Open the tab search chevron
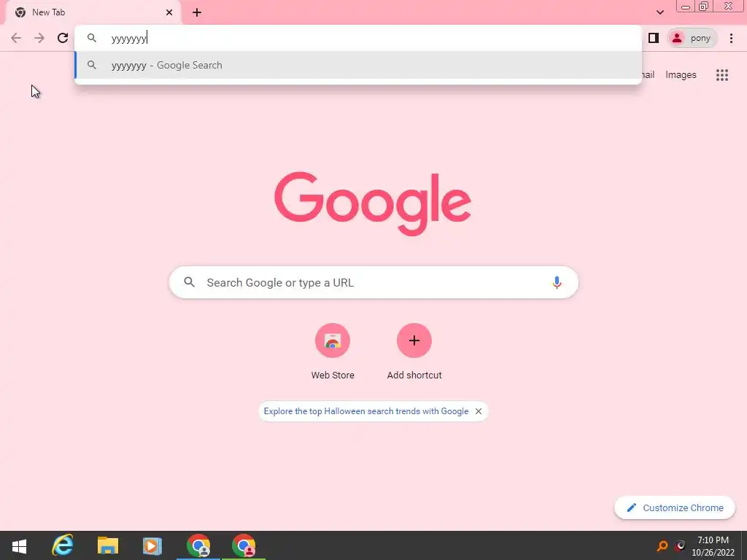The image size is (747, 560). (x=659, y=12)
